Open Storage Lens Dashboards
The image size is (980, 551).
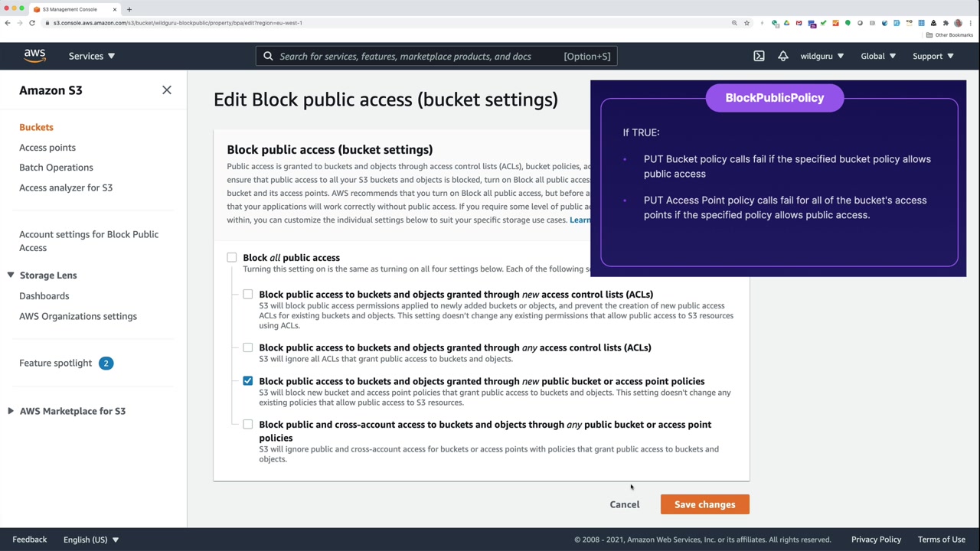click(44, 295)
